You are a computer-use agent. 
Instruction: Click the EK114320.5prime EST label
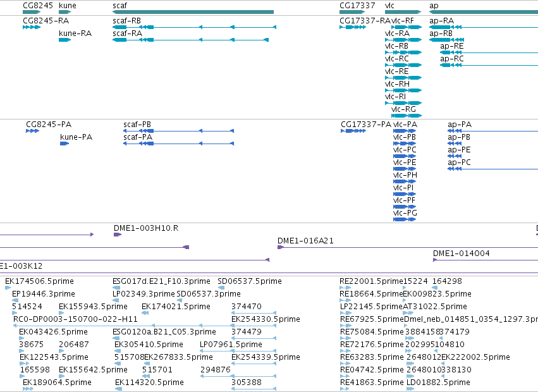click(150, 383)
